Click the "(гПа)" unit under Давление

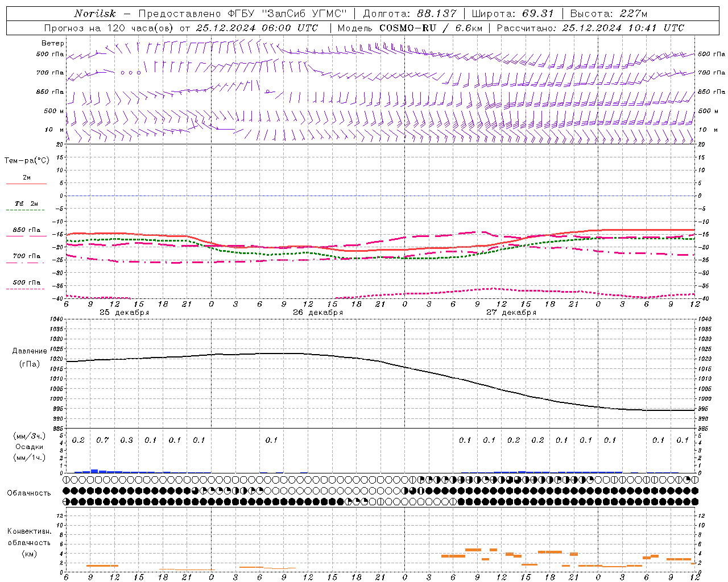coord(30,364)
